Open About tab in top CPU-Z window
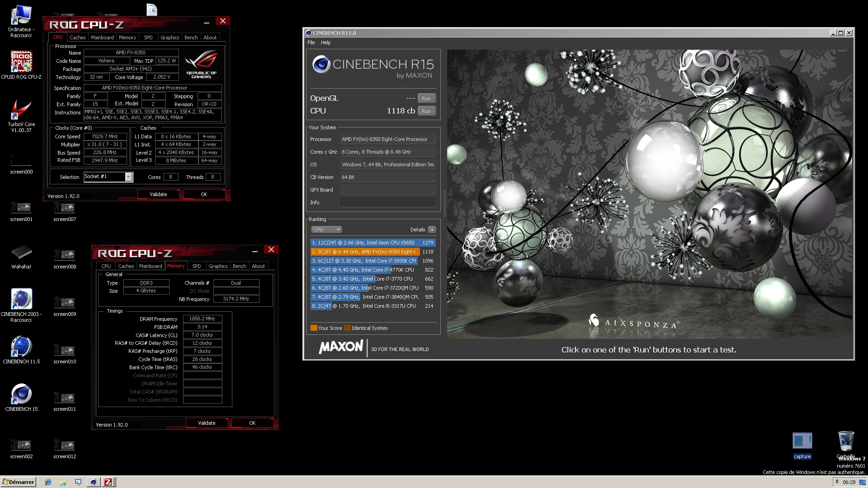 (x=210, y=38)
